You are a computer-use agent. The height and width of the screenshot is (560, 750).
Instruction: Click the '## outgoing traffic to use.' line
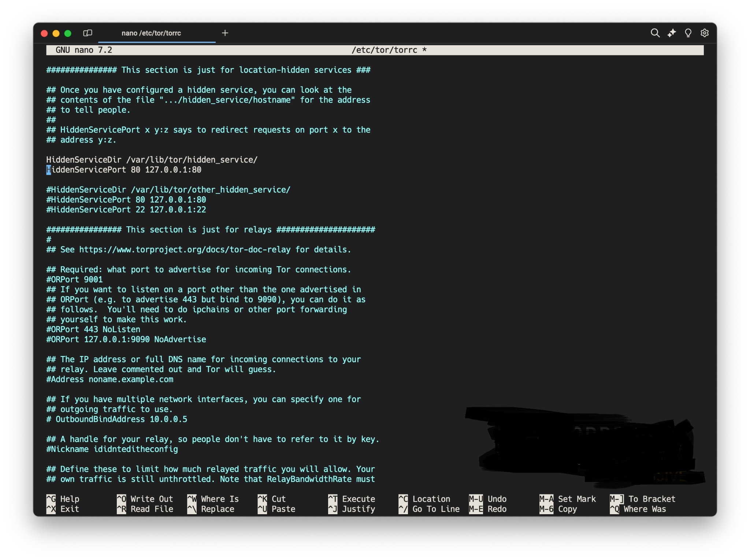(109, 409)
